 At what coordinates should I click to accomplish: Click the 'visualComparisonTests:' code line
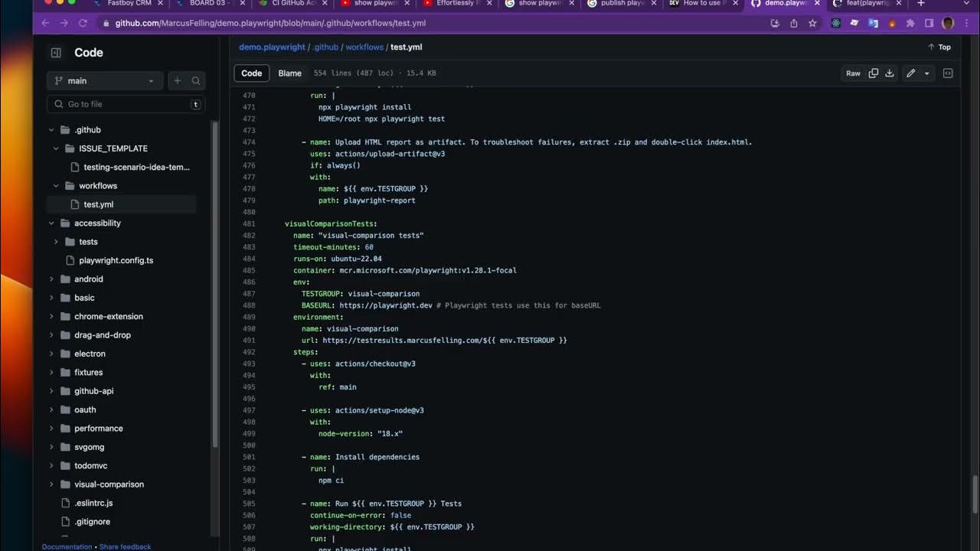point(331,224)
